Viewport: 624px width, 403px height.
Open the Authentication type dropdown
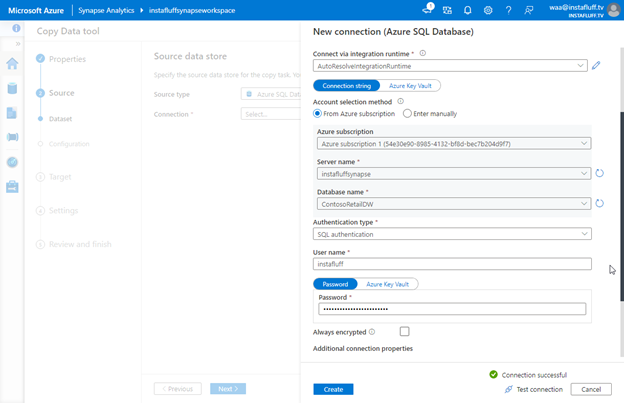[x=452, y=234]
